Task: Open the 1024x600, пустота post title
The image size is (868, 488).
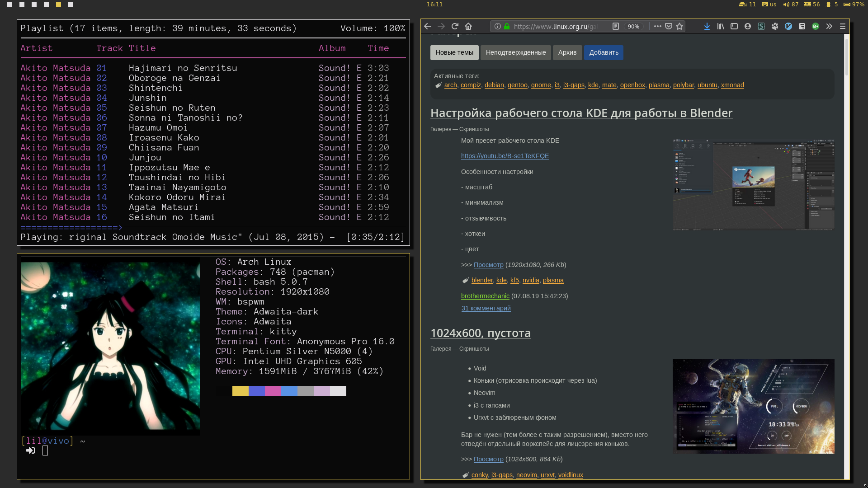Action: coord(481,333)
